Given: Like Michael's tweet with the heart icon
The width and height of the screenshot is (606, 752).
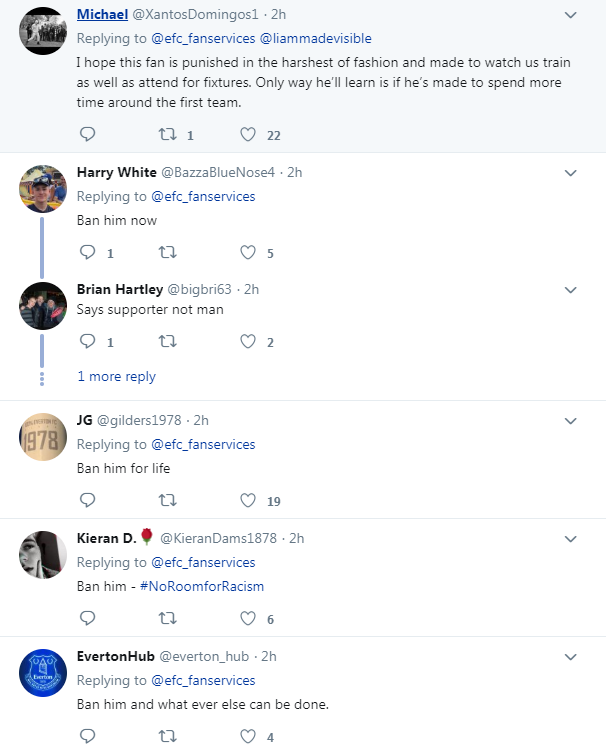Looking at the screenshot, I should [248, 135].
